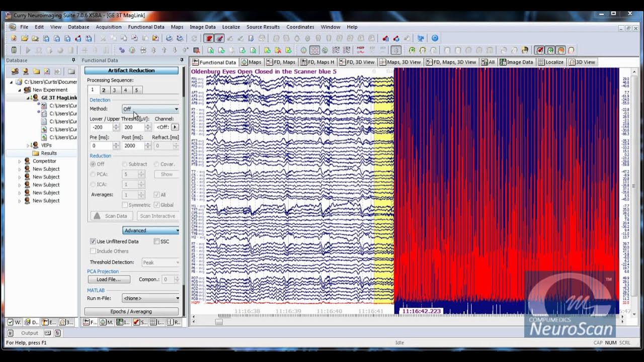Image resolution: width=644 pixels, height=362 pixels.
Task: Click the new experiment icon in the Database panel
Action: [x=15, y=71]
